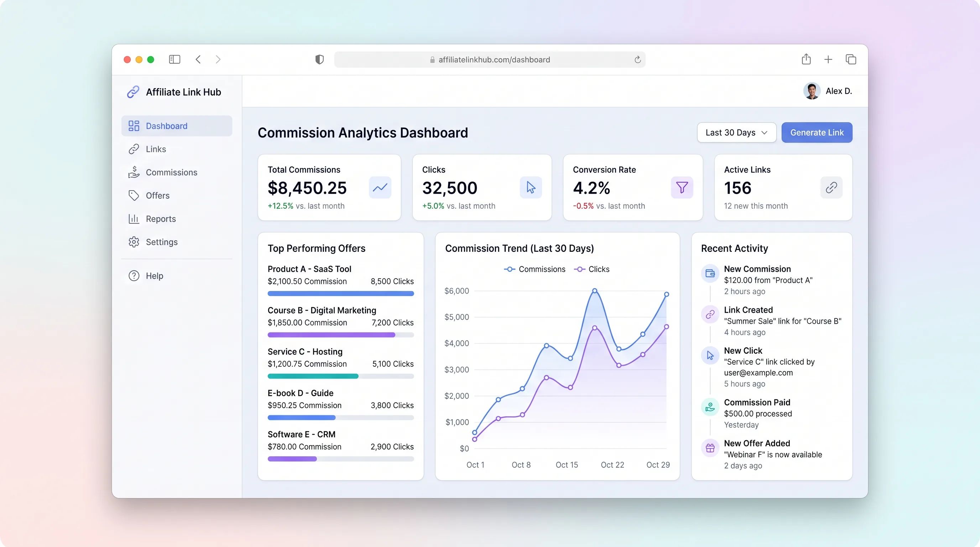
Task: Click the Commission Trend (Last 30 Days) heading
Action: [519, 249]
